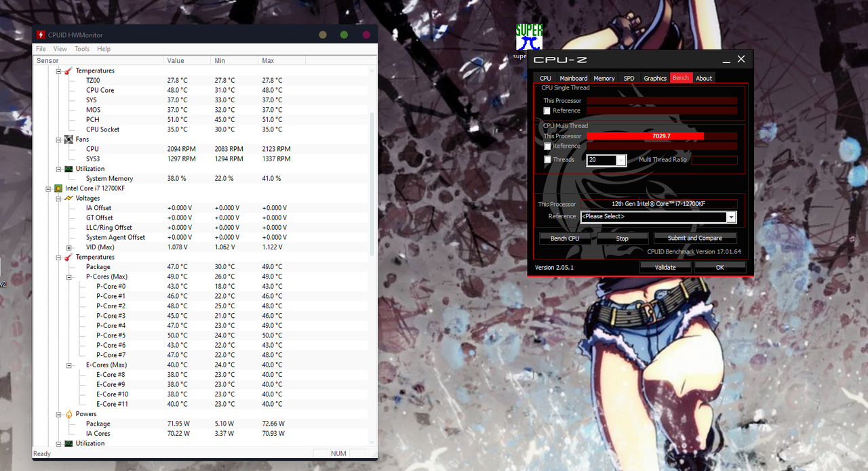Enable Single Thread Reference checkbox
Screen dimensions: 868x471
(x=547, y=110)
